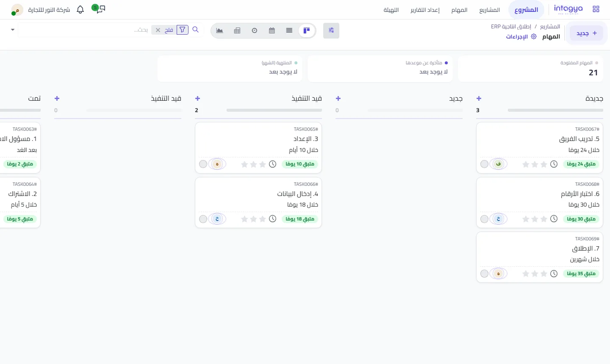Open the activity view clock icon in the view switcher

click(x=255, y=30)
